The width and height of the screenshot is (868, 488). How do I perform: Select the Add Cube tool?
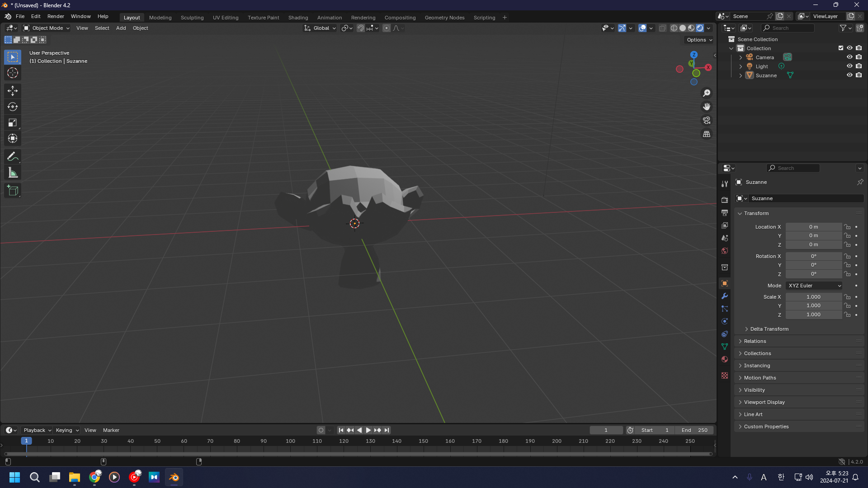click(x=13, y=191)
